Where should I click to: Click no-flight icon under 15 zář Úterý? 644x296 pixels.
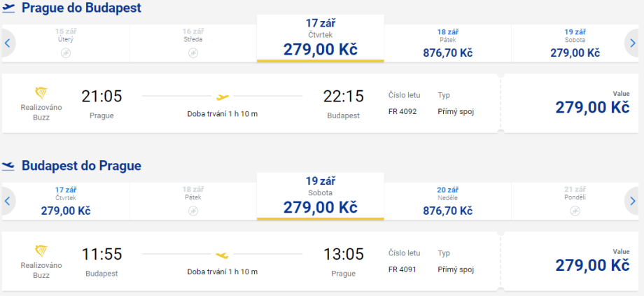pyautogui.click(x=66, y=53)
